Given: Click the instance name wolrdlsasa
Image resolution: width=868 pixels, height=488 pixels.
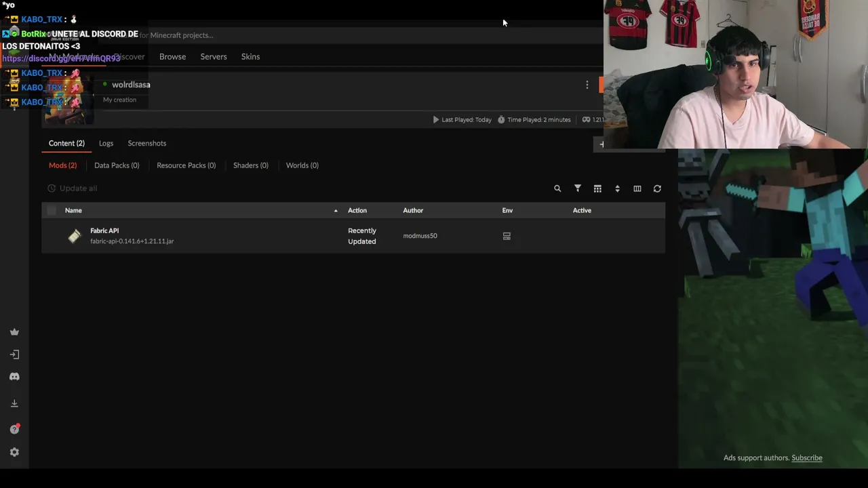Looking at the screenshot, I should coord(131,85).
